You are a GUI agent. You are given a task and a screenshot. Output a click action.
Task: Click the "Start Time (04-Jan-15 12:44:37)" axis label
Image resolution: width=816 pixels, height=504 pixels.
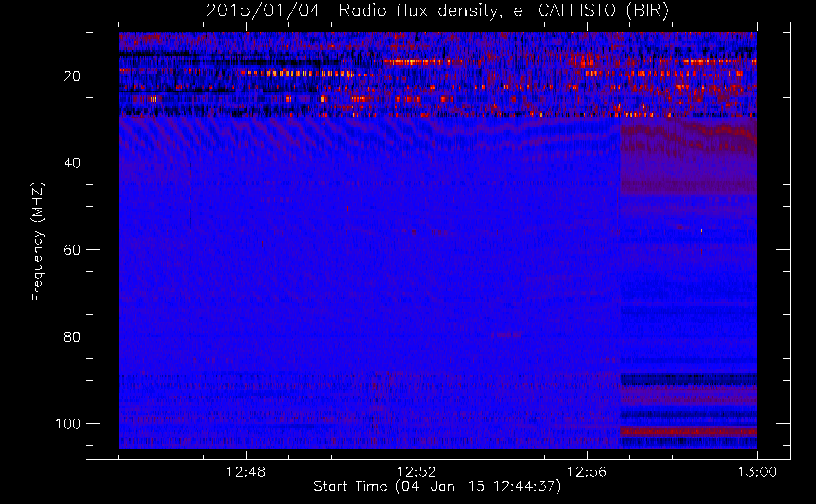(x=437, y=487)
